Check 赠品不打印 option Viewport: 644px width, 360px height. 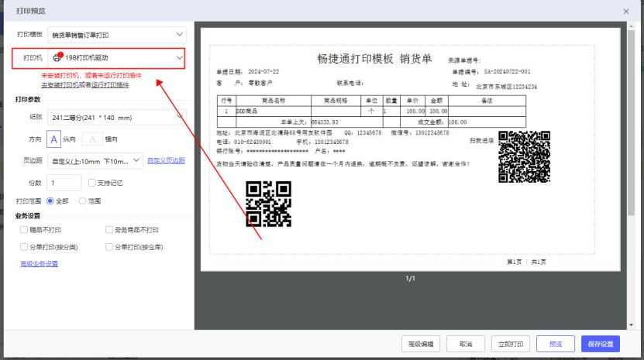(24, 230)
